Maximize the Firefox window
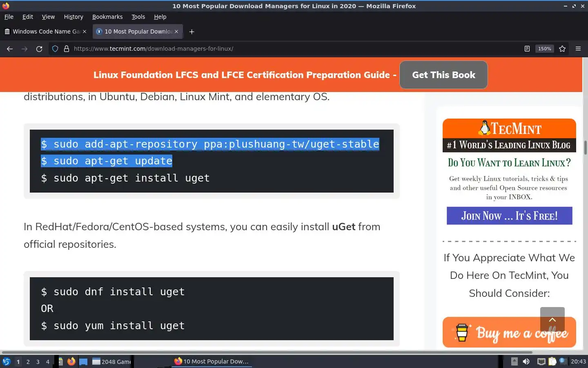This screenshot has width=588, height=368. pyautogui.click(x=574, y=6)
